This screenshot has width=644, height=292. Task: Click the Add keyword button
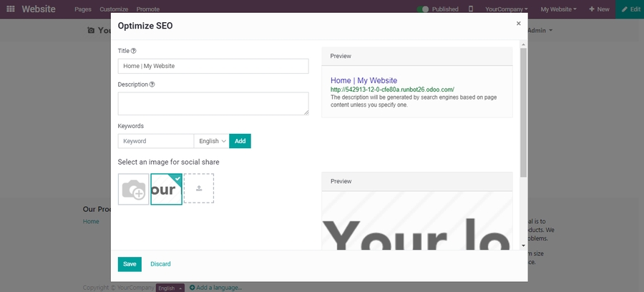click(x=240, y=141)
